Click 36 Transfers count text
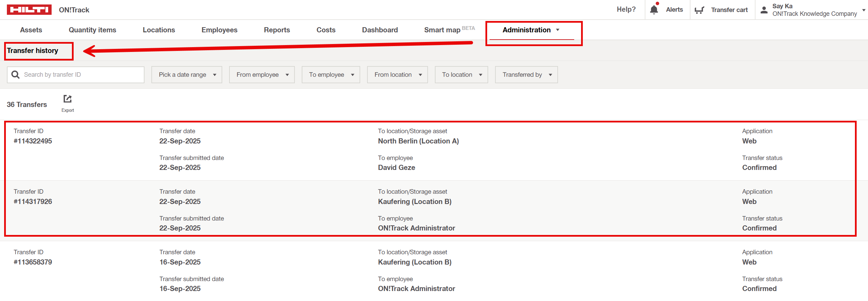This screenshot has width=868, height=301. click(x=27, y=105)
